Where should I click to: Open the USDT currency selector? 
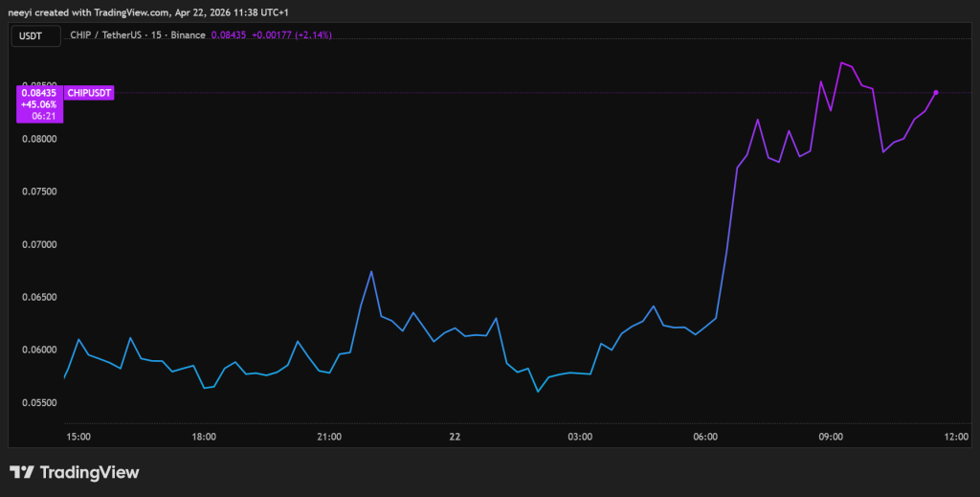point(33,35)
